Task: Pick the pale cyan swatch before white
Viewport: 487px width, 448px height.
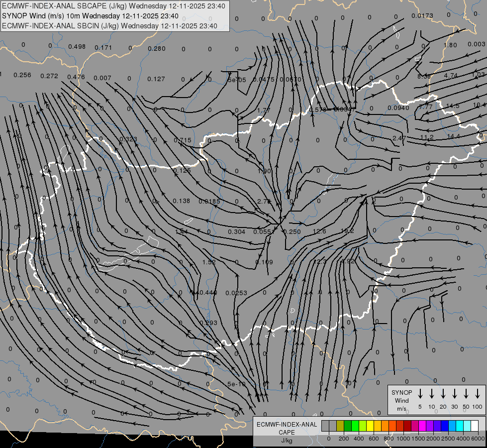Action: (467, 426)
